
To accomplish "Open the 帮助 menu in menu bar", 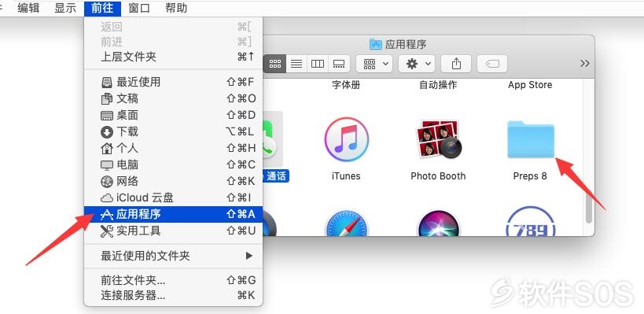I will (176, 8).
